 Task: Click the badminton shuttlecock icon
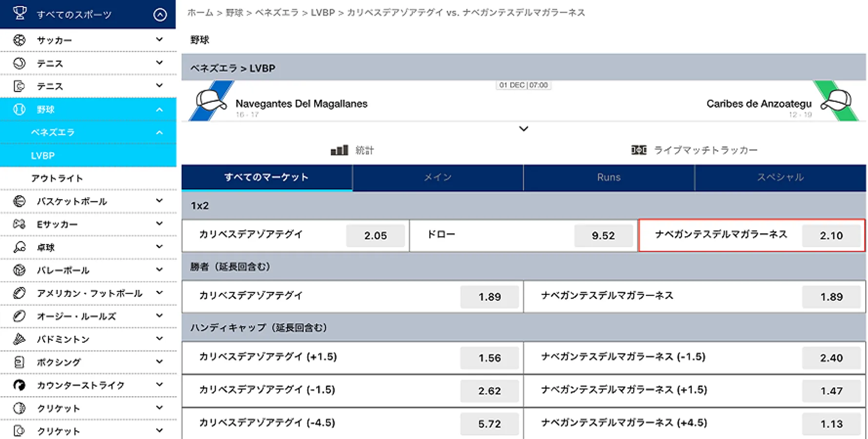[x=20, y=339]
